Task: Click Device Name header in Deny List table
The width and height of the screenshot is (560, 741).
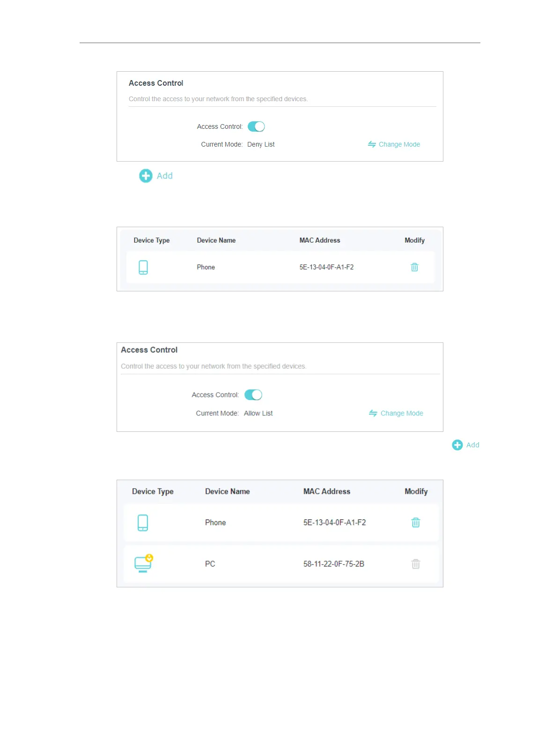Action: tap(216, 240)
